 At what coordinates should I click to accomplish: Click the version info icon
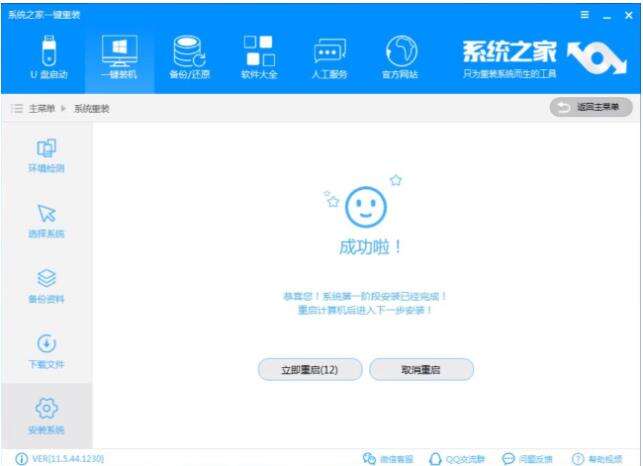coord(21,459)
